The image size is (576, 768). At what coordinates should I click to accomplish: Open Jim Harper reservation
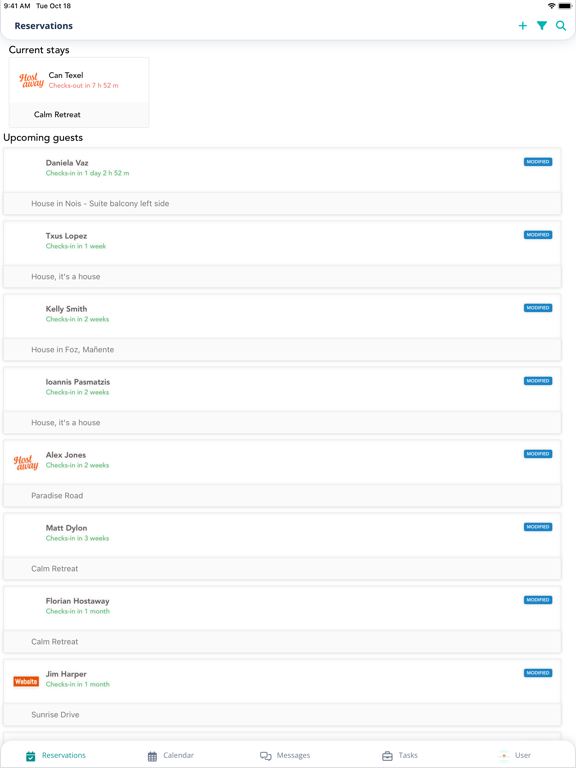pos(282,692)
